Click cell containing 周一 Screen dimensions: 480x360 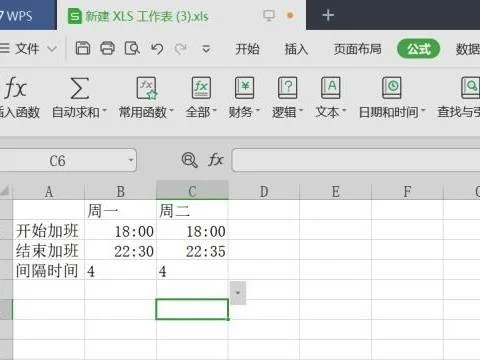(121, 210)
